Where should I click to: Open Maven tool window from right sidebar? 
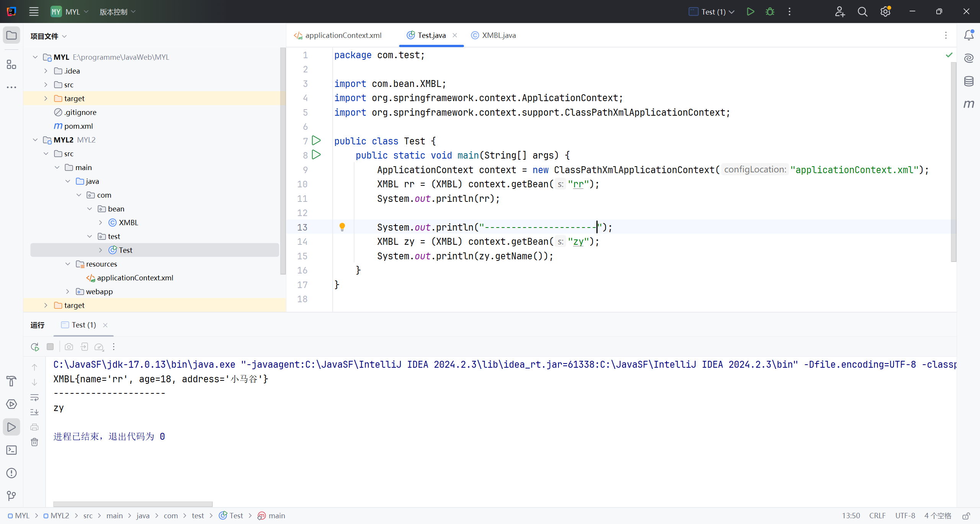pos(969,104)
